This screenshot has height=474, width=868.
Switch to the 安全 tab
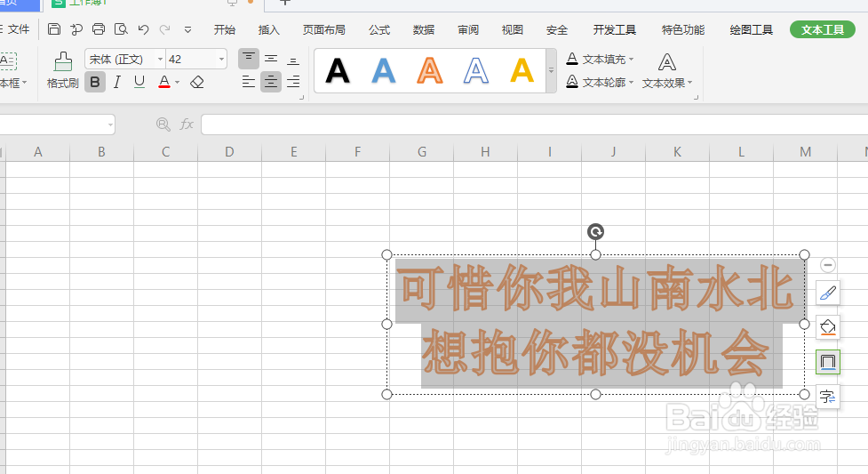557,30
